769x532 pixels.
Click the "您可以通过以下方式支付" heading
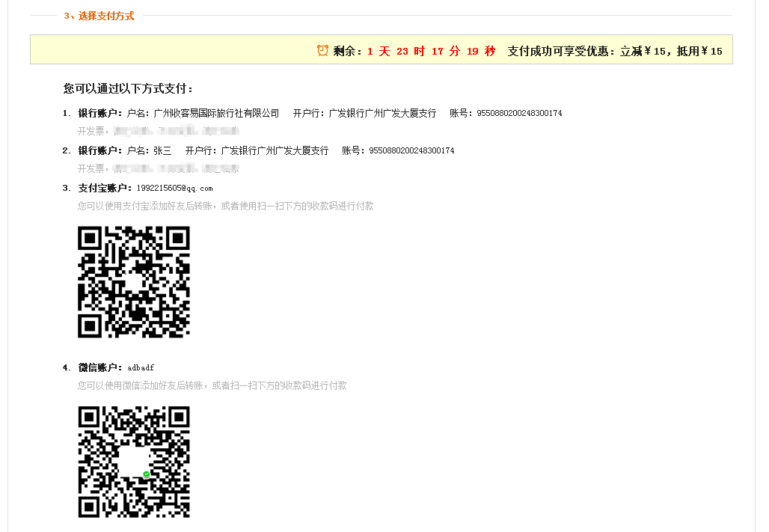129,89
